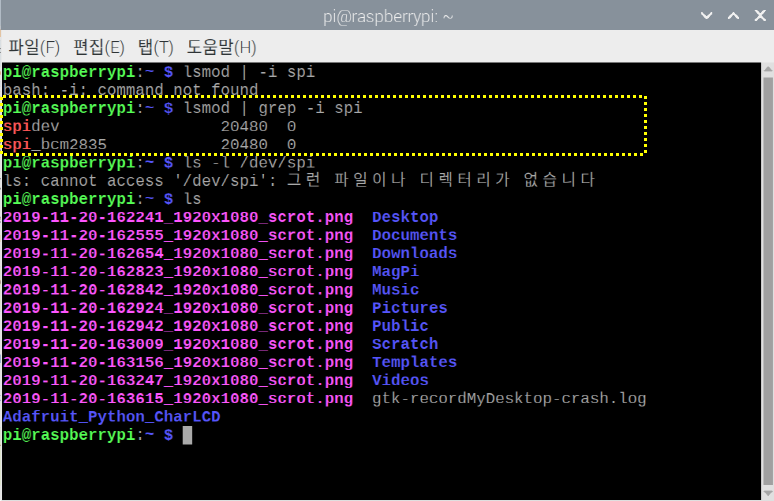Viewport: 774px width, 501px height.
Task: Click the Documents directory name
Action: coord(414,235)
